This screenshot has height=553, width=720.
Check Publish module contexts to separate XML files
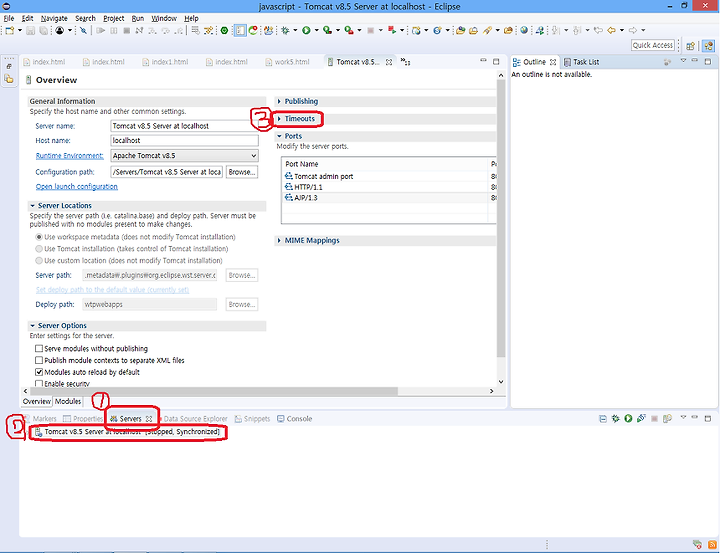[x=39, y=361]
